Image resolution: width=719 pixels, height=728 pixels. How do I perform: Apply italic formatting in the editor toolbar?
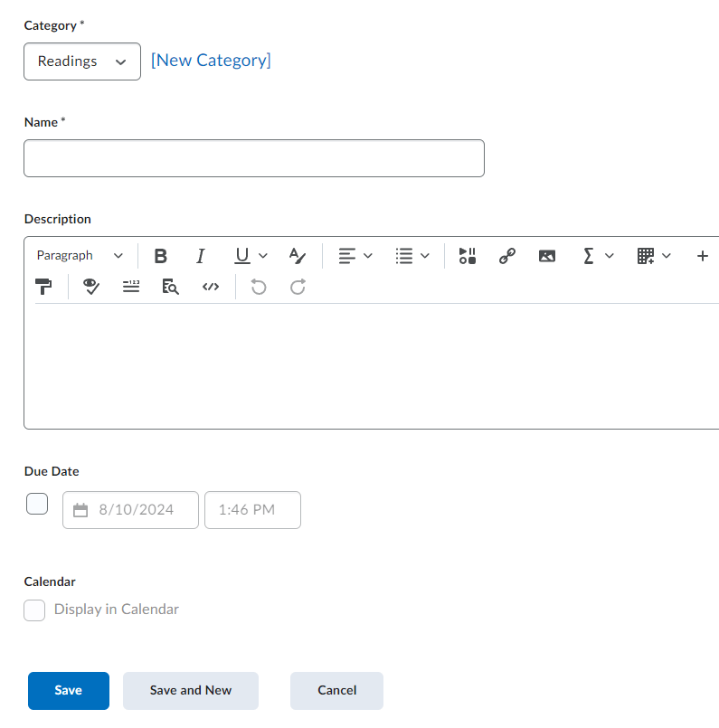pyautogui.click(x=201, y=255)
